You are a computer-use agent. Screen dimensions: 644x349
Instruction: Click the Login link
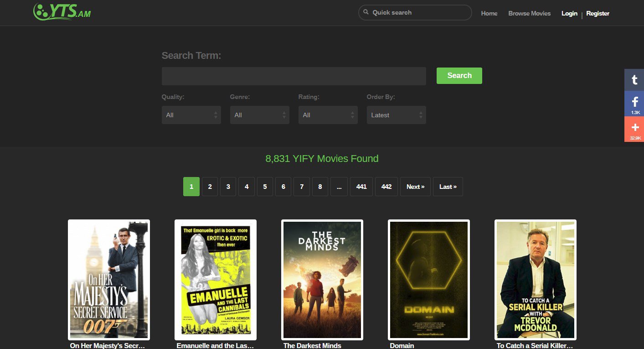coord(569,13)
